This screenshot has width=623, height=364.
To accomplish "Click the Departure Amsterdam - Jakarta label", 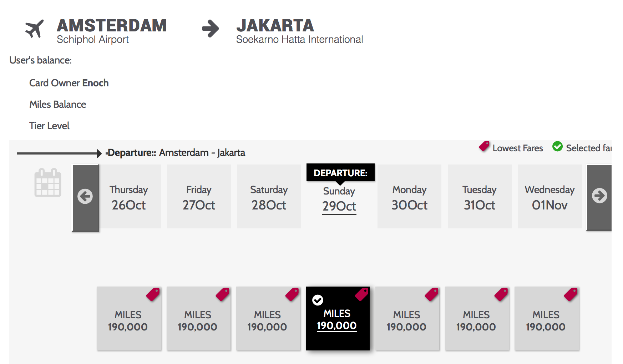I will (176, 152).
